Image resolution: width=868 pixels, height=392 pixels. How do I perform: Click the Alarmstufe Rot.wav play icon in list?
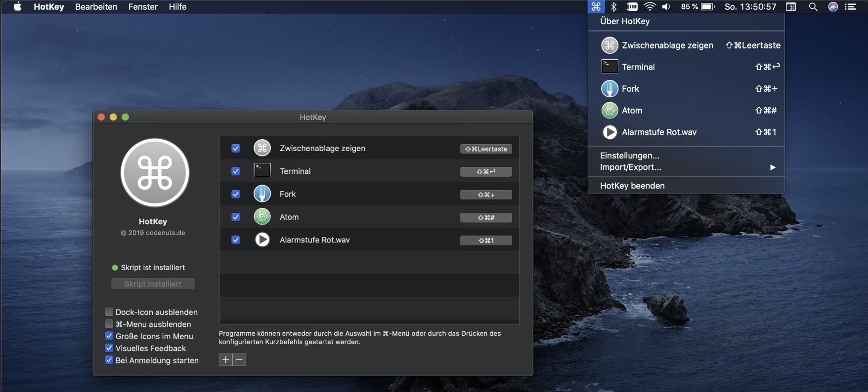tap(262, 240)
